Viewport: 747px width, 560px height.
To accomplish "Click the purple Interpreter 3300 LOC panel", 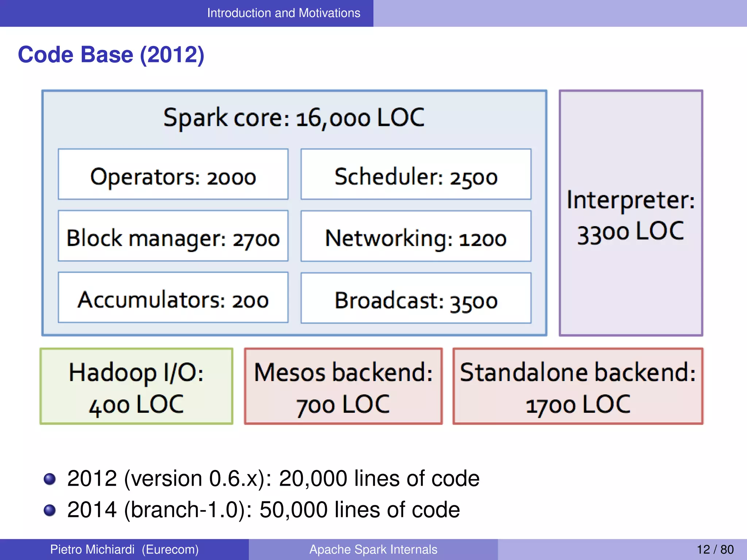I will point(631,213).
